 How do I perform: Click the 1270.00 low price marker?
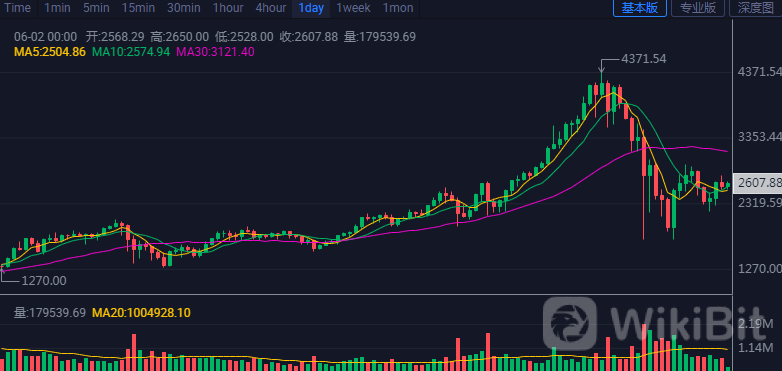[44, 281]
